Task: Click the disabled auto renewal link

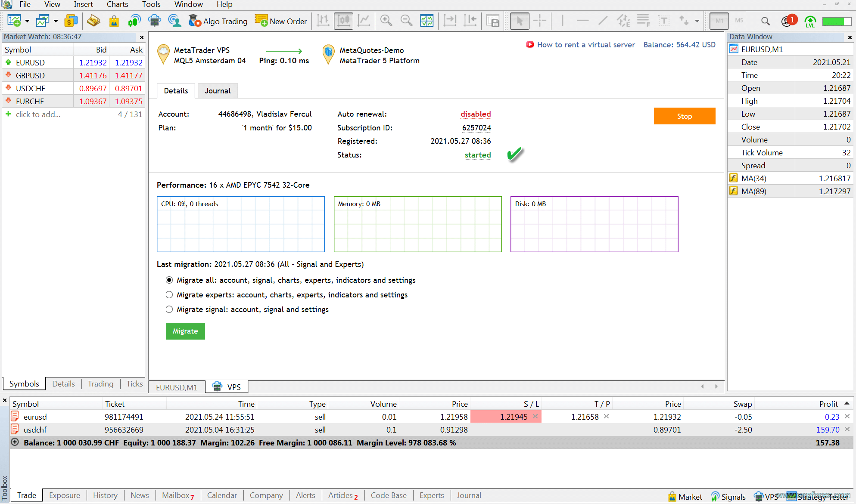Action: click(476, 114)
